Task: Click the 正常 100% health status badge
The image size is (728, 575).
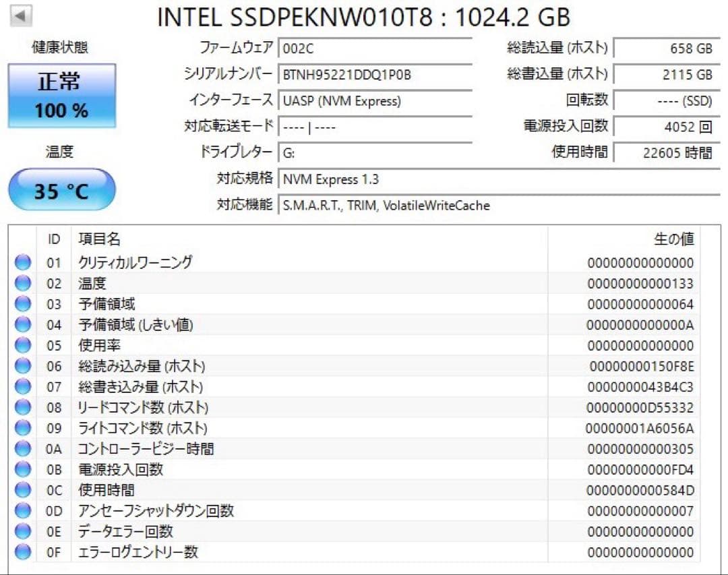Action: [61, 94]
